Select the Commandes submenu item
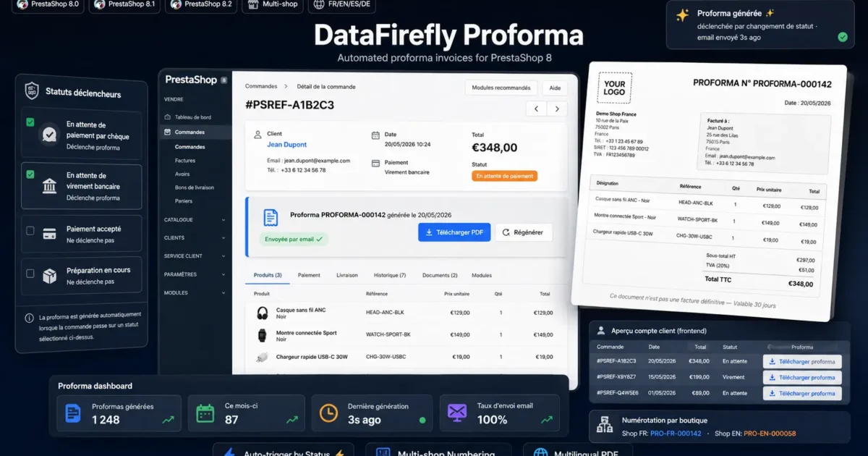868x456 pixels. tap(190, 147)
